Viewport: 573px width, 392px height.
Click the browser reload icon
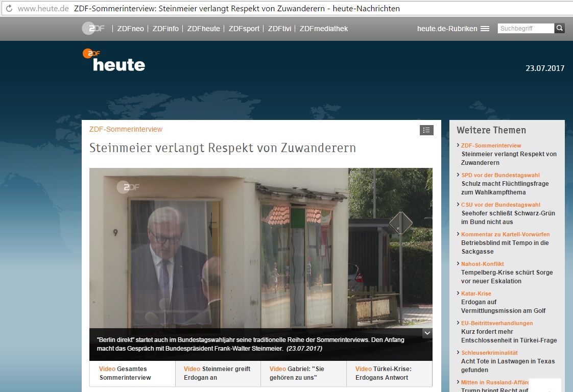click(9, 8)
